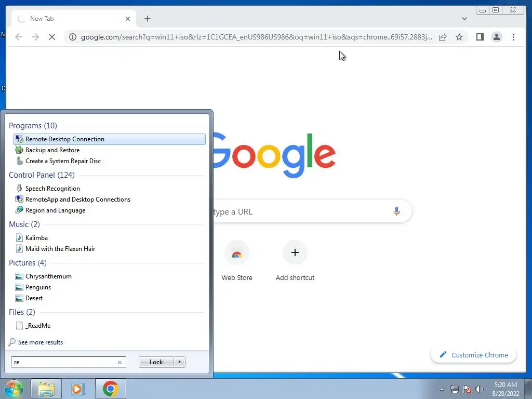Open Music (2) results header
This screenshot has width=532, height=399.
(x=24, y=224)
